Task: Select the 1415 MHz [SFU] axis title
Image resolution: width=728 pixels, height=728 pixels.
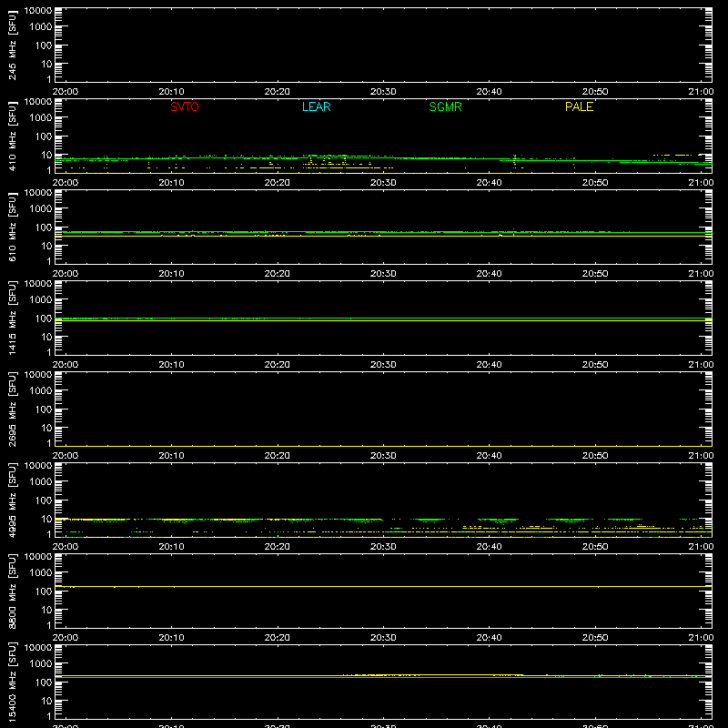Action: [x=12, y=318]
